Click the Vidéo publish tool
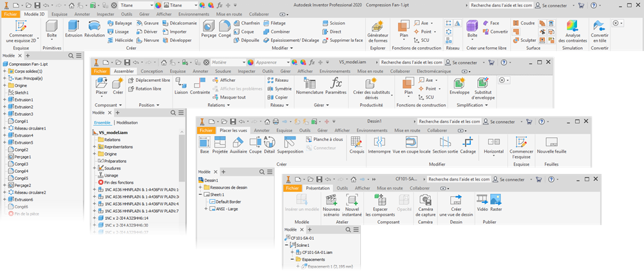The image size is (644, 272). click(482, 202)
